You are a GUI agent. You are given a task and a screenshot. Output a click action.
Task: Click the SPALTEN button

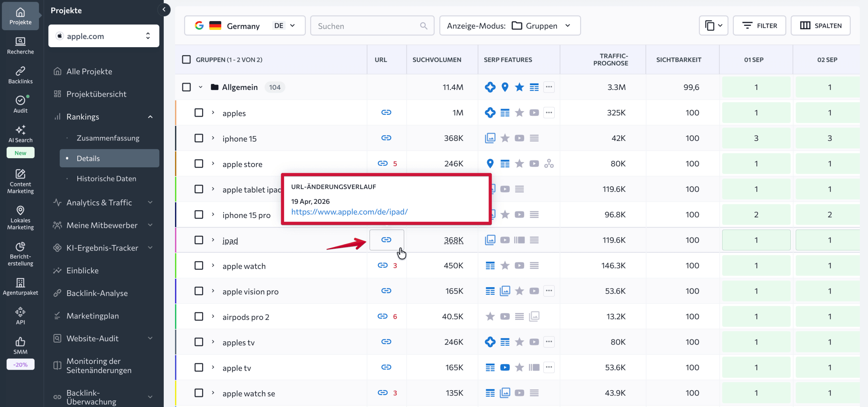point(821,25)
